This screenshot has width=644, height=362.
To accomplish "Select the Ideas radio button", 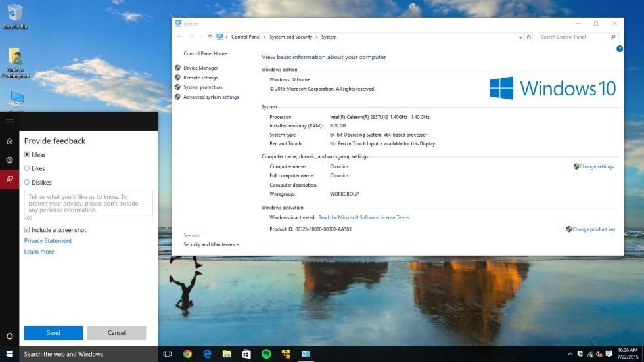I will 27,154.
